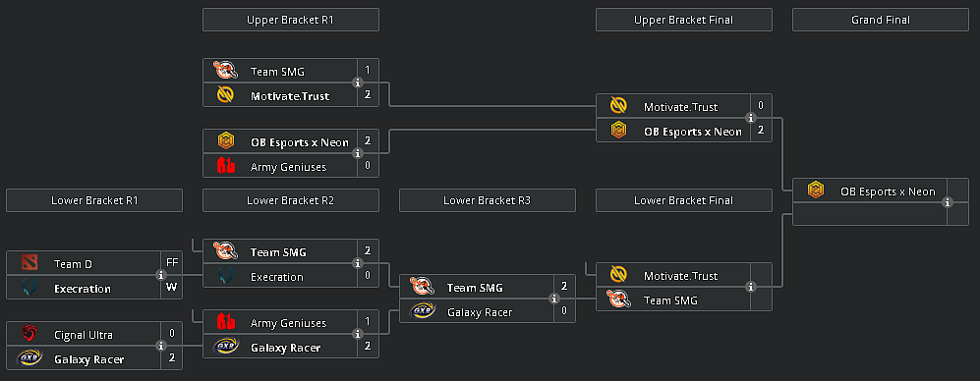Click Lower Bracket R3 match info icon

[554, 299]
